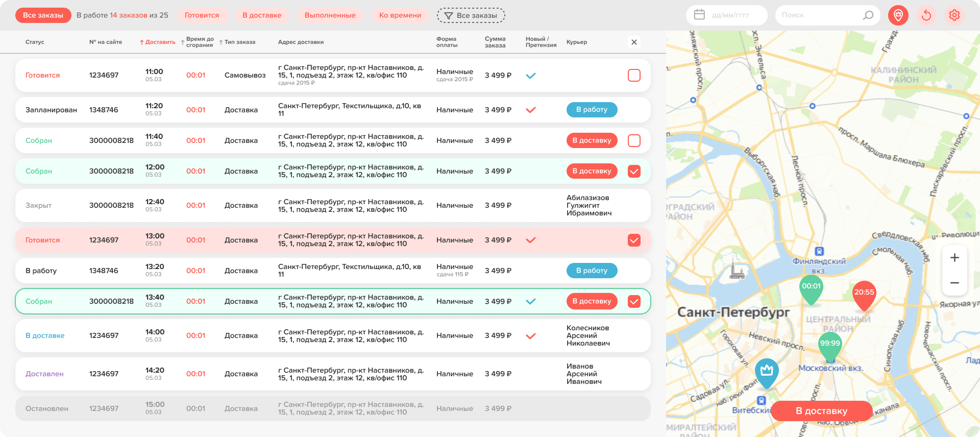980x437 pixels.
Task: Open settings gear icon
Action: (954, 15)
